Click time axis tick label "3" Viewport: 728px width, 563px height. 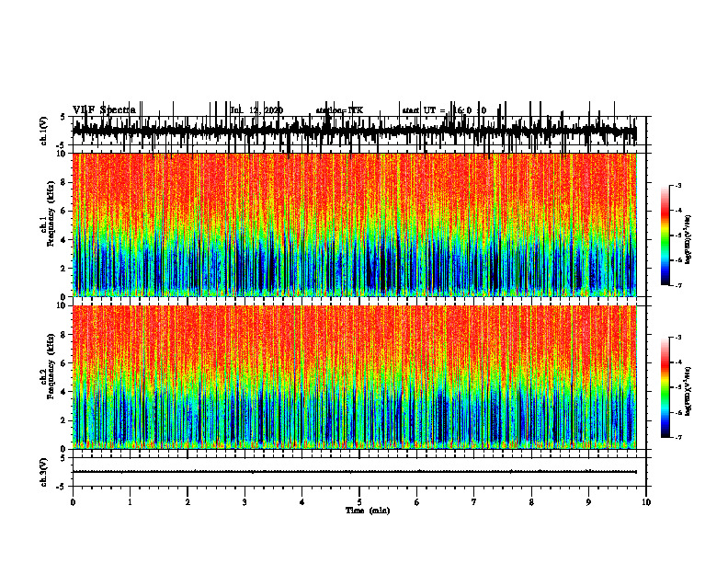click(245, 502)
